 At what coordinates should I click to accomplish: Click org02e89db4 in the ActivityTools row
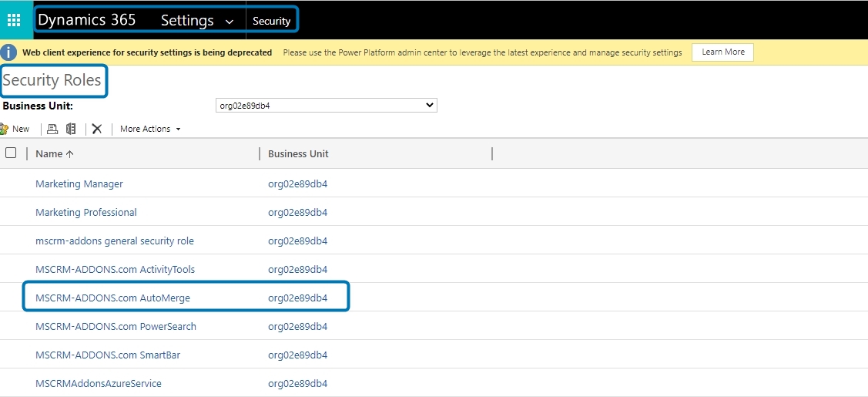(x=298, y=270)
